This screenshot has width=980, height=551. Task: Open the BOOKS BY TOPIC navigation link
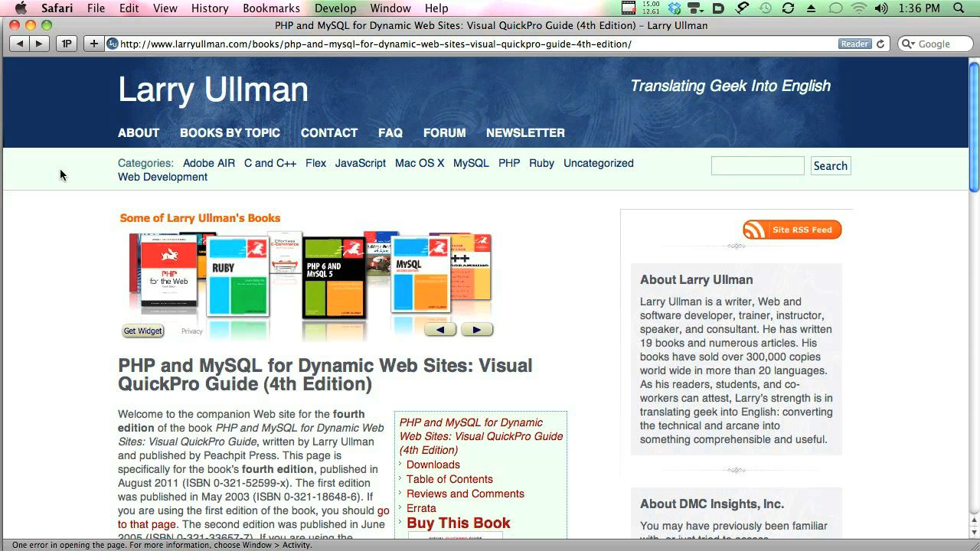230,132
